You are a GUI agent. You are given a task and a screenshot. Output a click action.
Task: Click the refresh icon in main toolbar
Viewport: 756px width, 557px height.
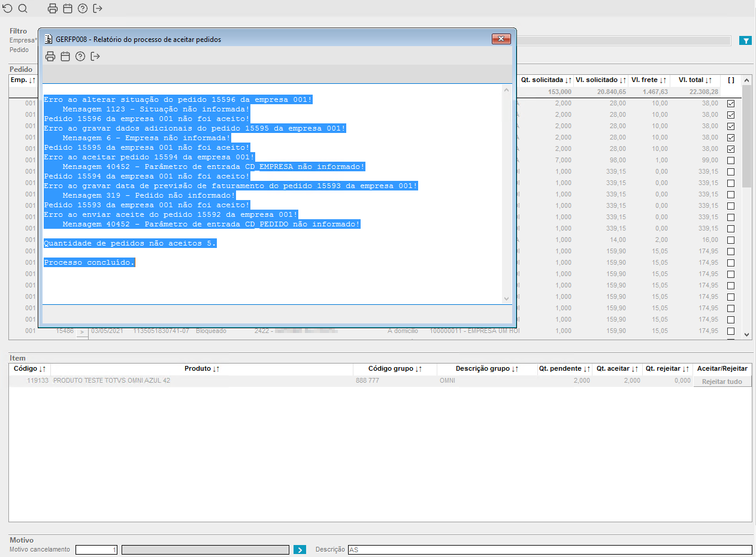click(7, 8)
